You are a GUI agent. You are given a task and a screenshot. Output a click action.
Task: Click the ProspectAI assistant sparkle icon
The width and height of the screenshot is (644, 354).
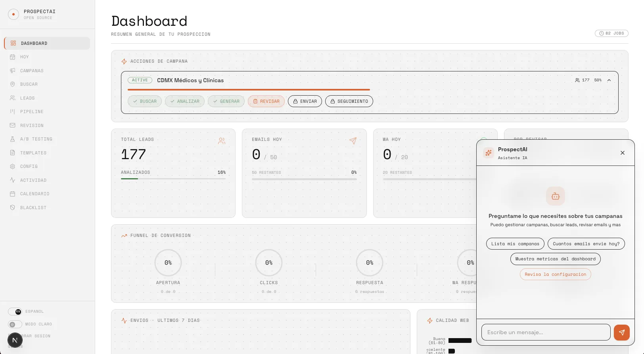[x=489, y=153]
